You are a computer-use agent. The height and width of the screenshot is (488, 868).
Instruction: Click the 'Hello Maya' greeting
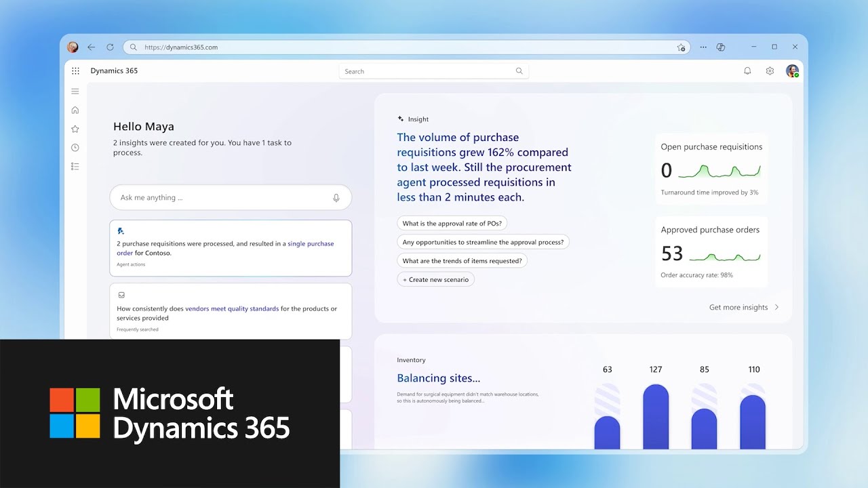point(144,126)
